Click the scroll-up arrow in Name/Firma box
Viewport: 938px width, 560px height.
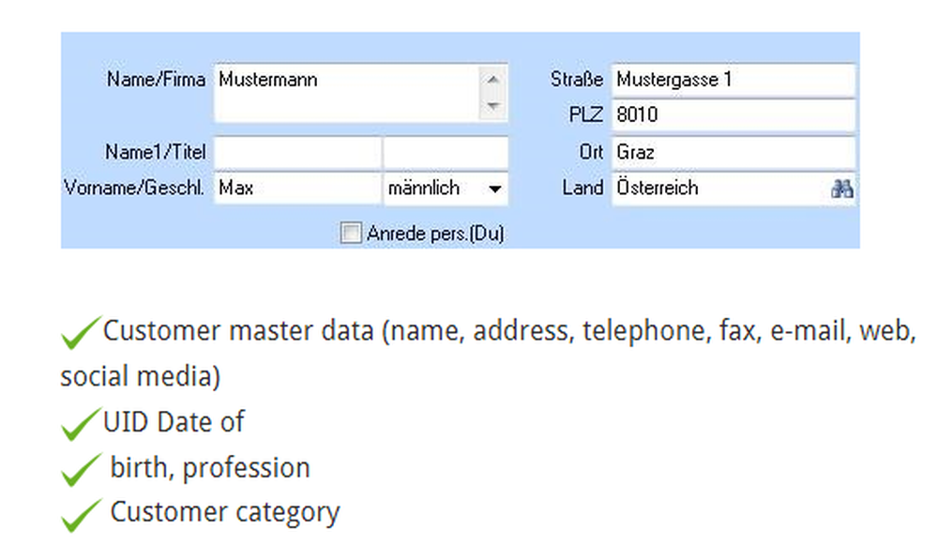[493, 79]
